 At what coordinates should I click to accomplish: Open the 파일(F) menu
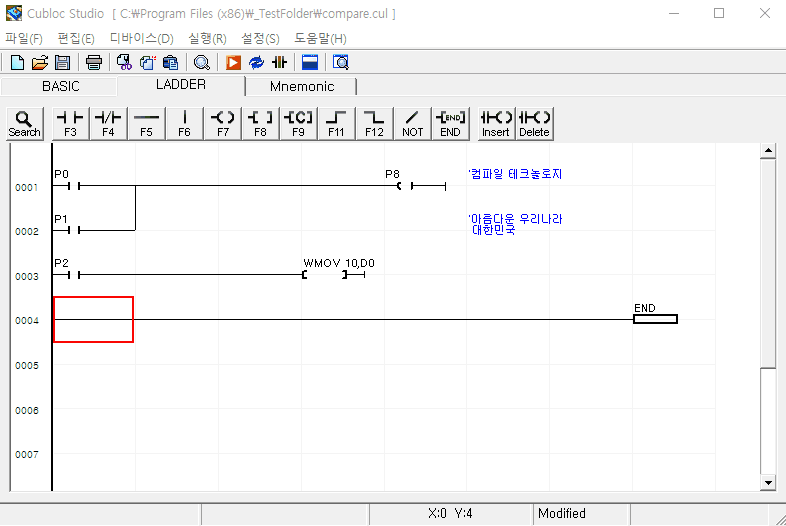pos(24,38)
